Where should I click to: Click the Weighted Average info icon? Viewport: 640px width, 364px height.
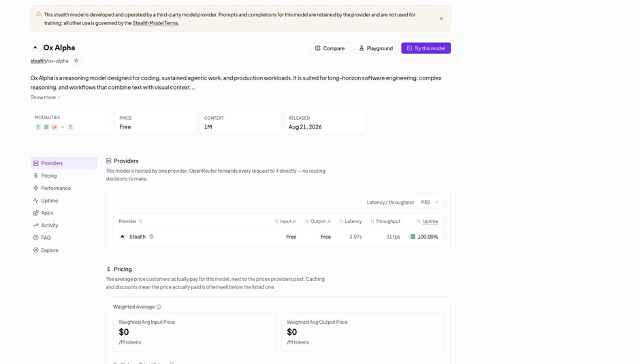[159, 307]
